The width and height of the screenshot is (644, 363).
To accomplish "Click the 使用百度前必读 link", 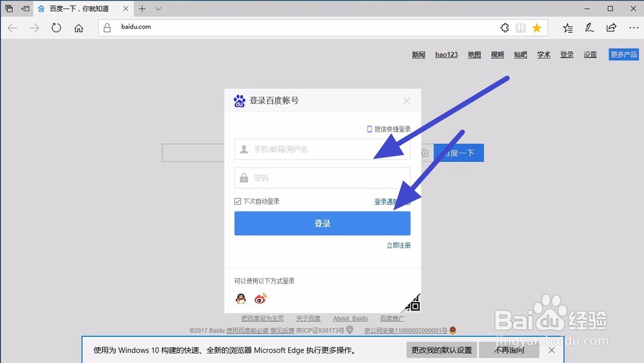I will coord(247,331).
